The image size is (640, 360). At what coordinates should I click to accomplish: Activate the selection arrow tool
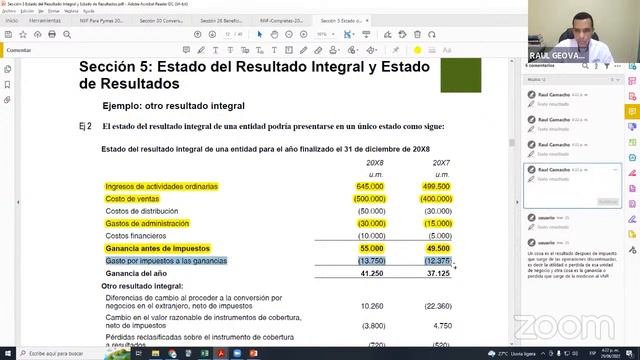coord(260,35)
